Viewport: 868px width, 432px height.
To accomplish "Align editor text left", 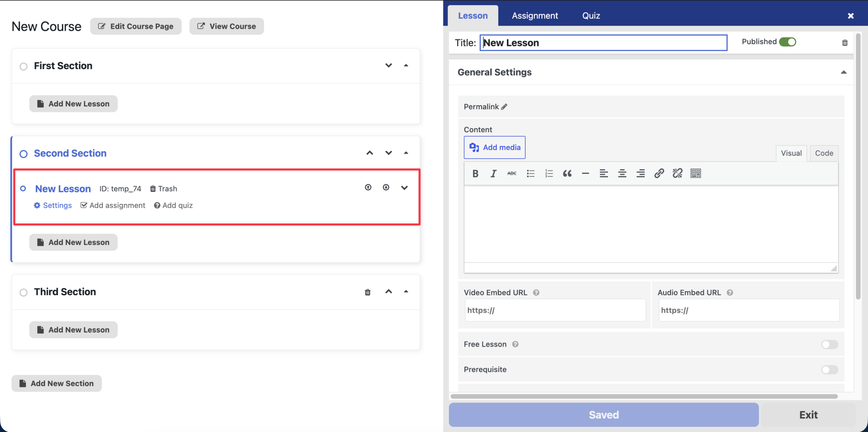I will point(604,173).
